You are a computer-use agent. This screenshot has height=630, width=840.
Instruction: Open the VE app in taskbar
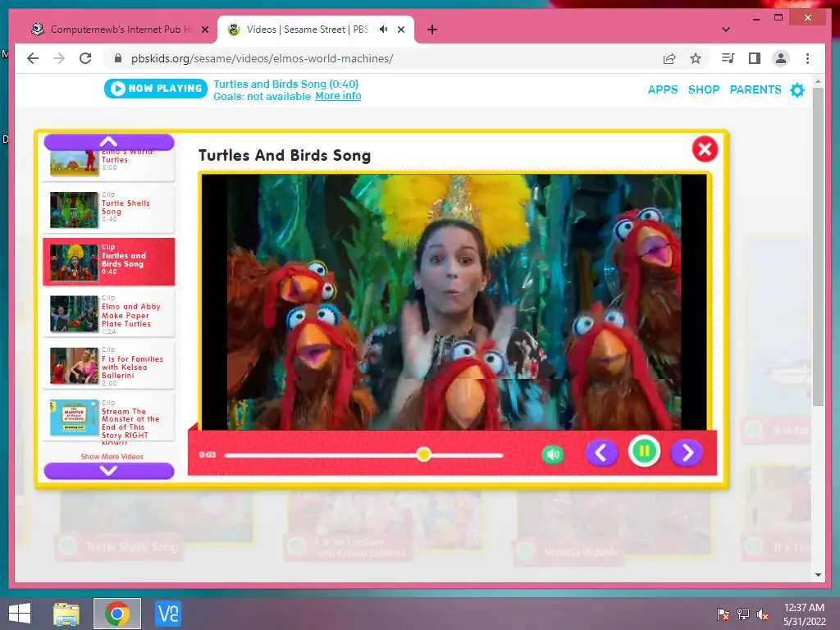click(167, 614)
